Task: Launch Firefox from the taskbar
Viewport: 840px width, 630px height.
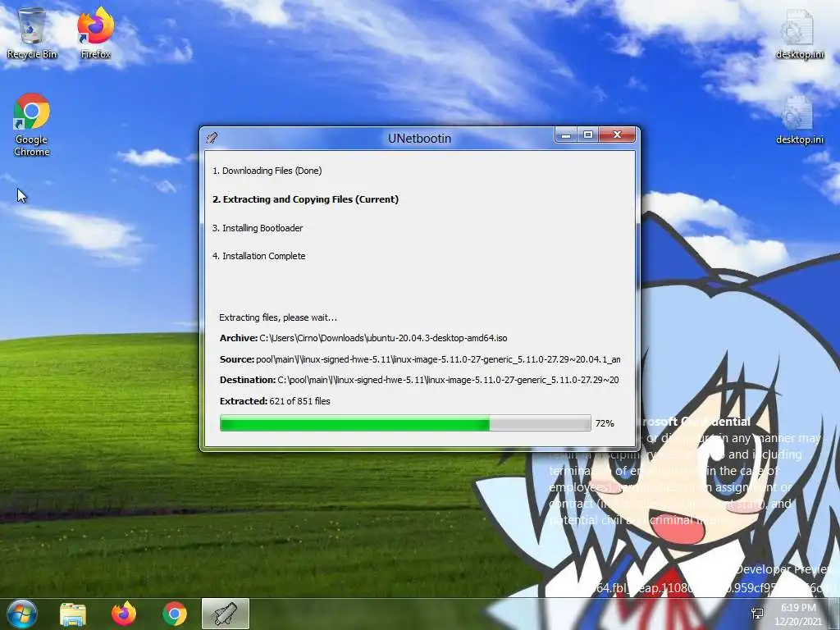Action: pyautogui.click(x=124, y=614)
